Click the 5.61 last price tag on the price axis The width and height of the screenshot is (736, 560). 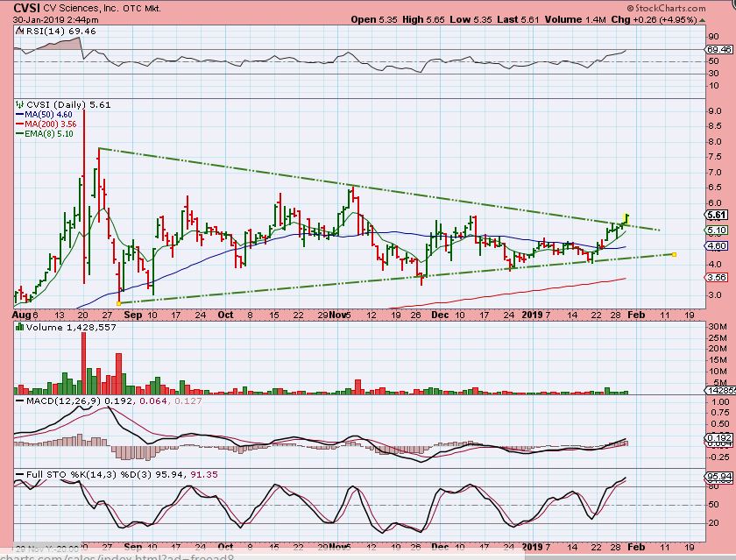click(x=717, y=215)
